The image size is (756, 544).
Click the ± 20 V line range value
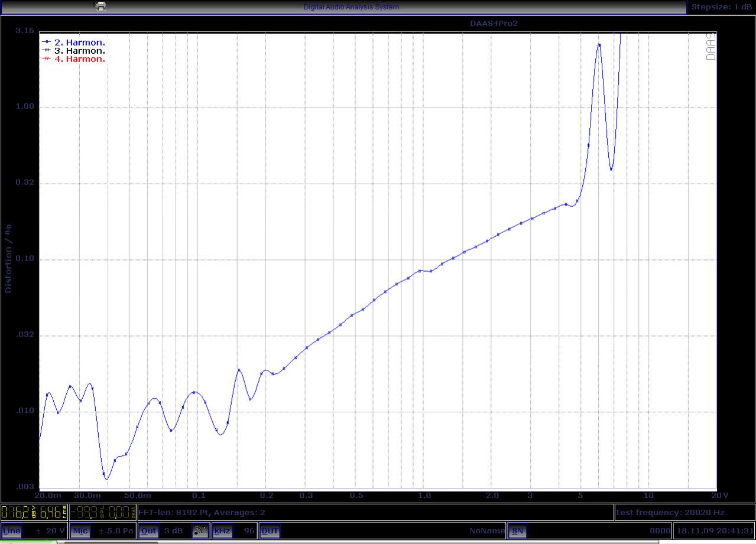pyautogui.click(x=50, y=531)
